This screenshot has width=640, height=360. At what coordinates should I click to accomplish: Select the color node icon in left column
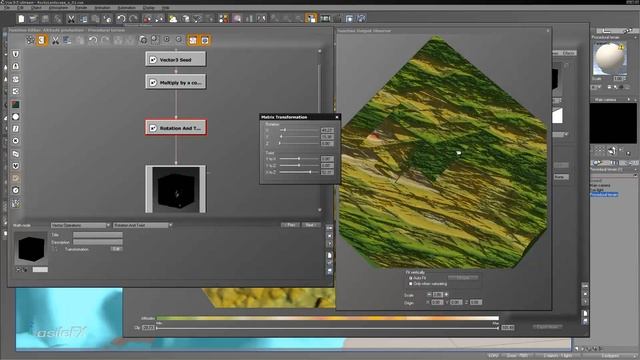coord(16,104)
